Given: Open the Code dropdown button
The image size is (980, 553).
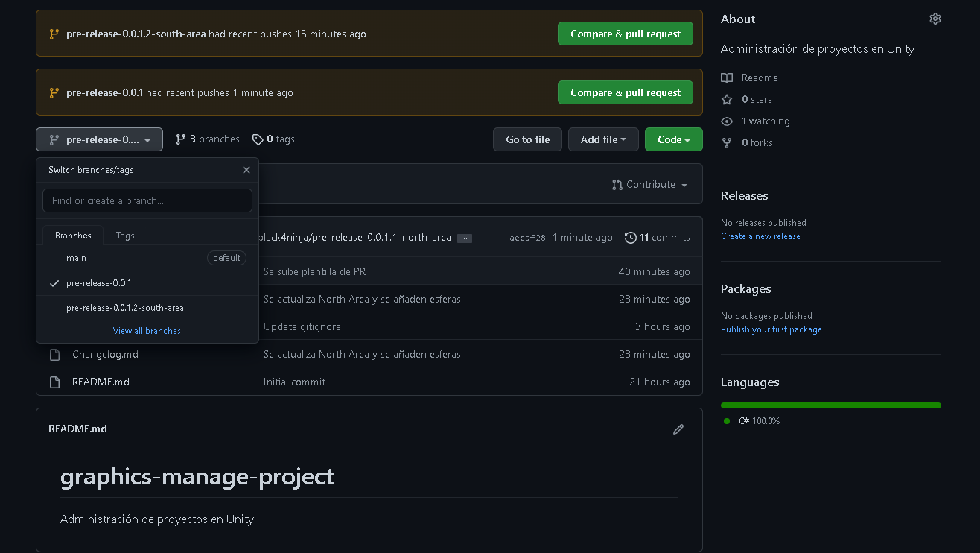Looking at the screenshot, I should 673,139.
